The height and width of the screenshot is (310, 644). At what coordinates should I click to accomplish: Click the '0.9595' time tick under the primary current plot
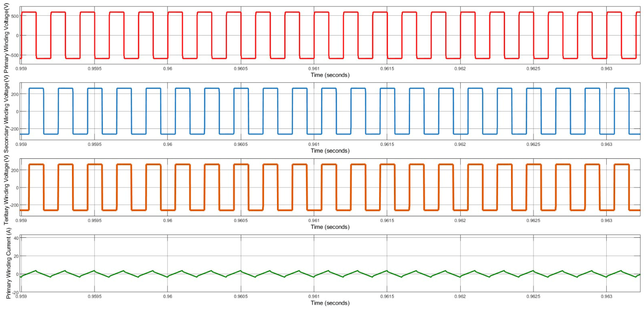(x=94, y=296)
